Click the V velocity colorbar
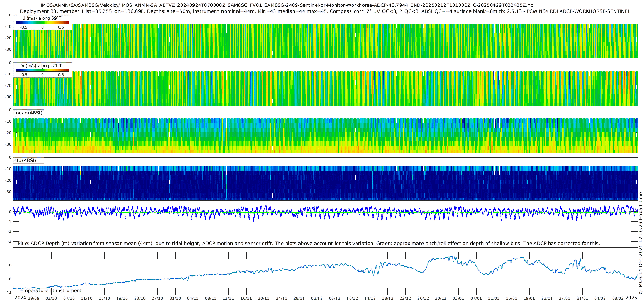This screenshot has width=644, height=304. [x=42, y=70]
